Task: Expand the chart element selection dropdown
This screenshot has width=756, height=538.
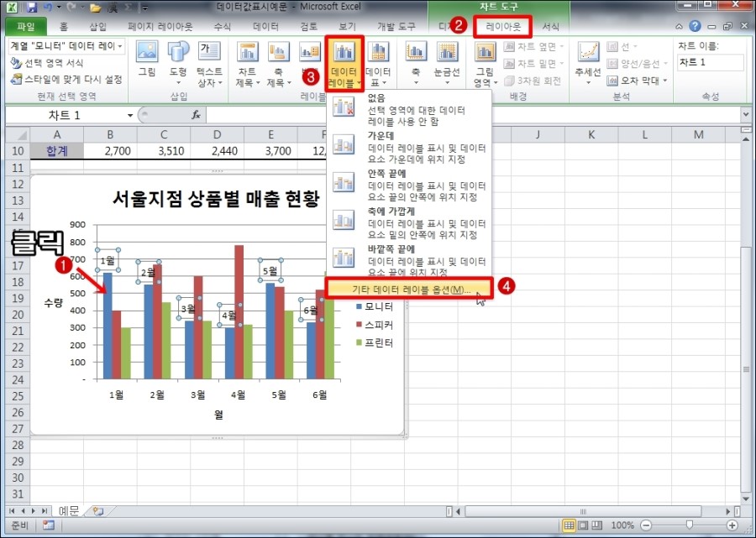Action: (120, 45)
